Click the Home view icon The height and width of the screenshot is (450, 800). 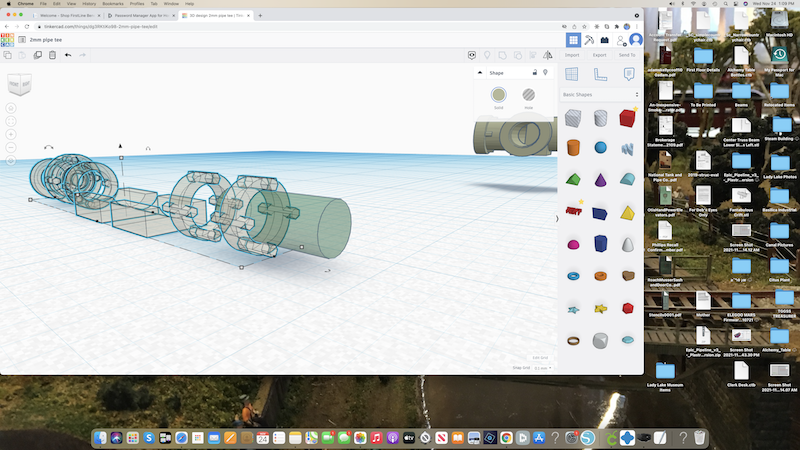11,107
